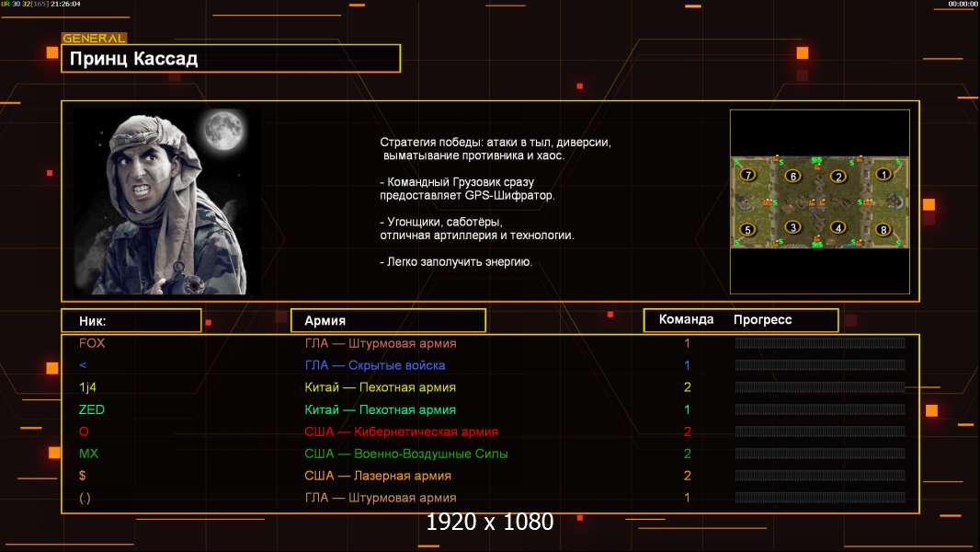This screenshot has width=980, height=552.
Task: Click the 'Принц Кассад' name field
Action: [231, 58]
